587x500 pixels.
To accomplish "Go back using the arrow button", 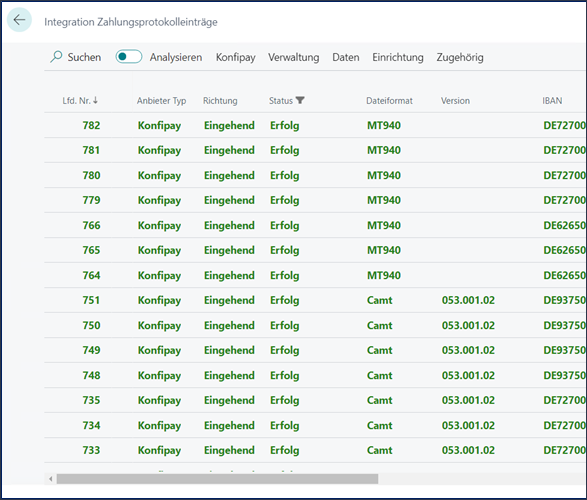I will coord(19,20).
